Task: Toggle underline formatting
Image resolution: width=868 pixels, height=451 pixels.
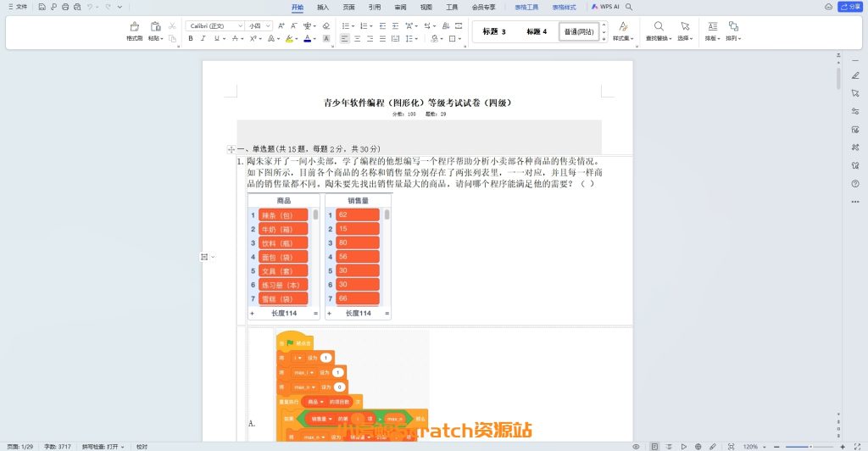Action: [216, 38]
